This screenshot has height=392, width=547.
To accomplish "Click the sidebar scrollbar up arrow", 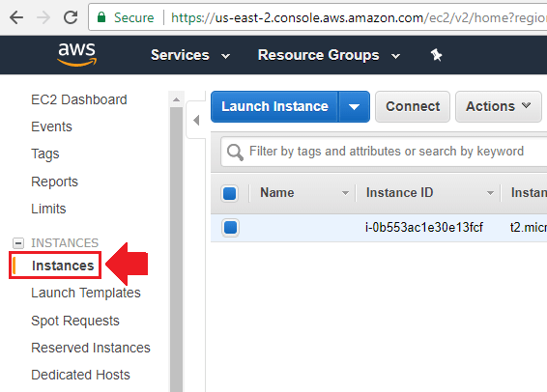I will [x=176, y=99].
